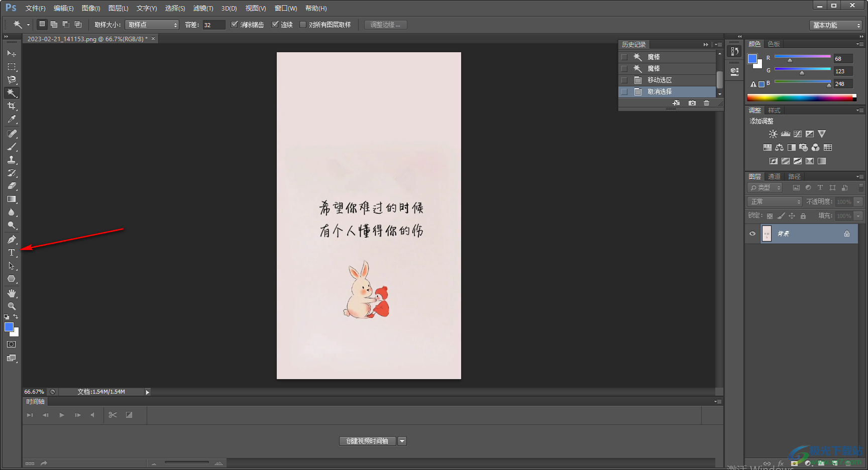Open the layer blend mode dropdown
Image resolution: width=868 pixels, height=470 pixels.
(x=775, y=201)
